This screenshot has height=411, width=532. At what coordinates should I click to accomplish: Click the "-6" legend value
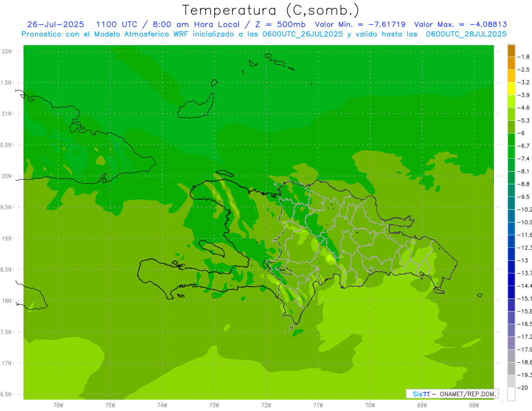[x=520, y=133]
